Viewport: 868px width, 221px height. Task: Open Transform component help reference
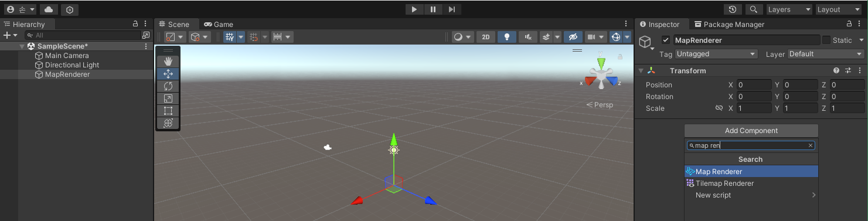836,71
